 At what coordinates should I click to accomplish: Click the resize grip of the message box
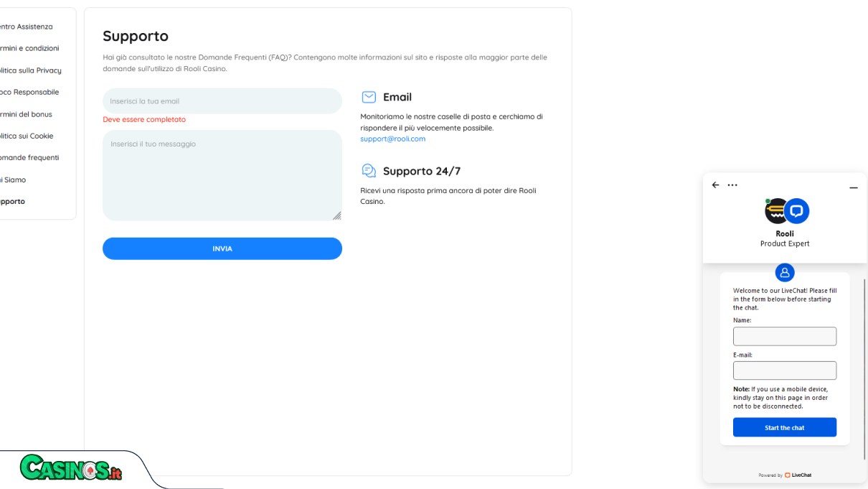tap(336, 215)
